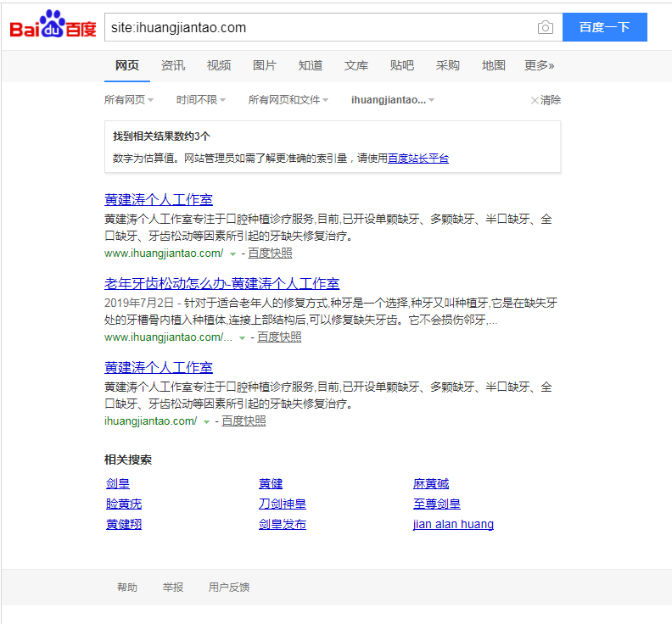Switch to the 网页 tab
672x624 pixels.
pyautogui.click(x=127, y=65)
